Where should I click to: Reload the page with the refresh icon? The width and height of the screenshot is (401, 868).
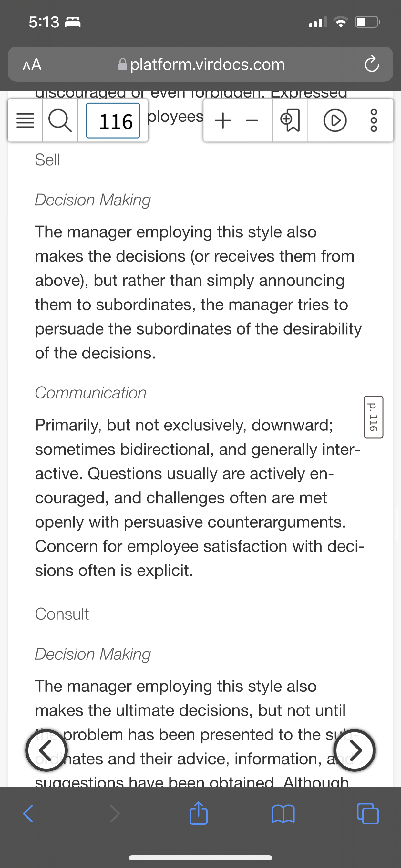coord(371,64)
